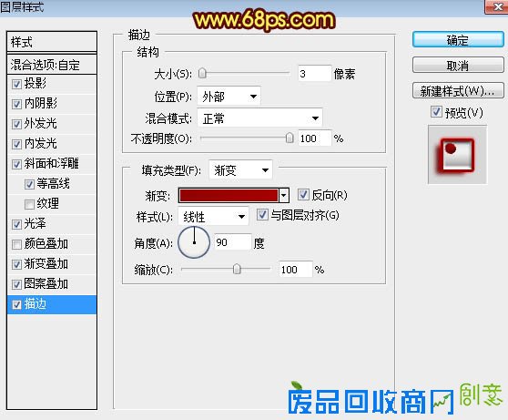Image resolution: width=508 pixels, height=420 pixels.
Task: Enable the 纹理 texture checkbox
Action: (x=29, y=204)
